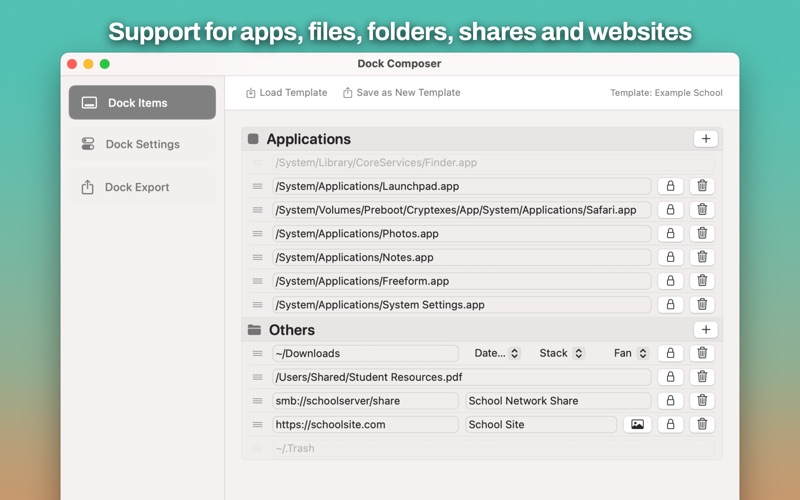Click the https://schoolsite.com URL field
The height and width of the screenshot is (500, 800).
[365, 424]
